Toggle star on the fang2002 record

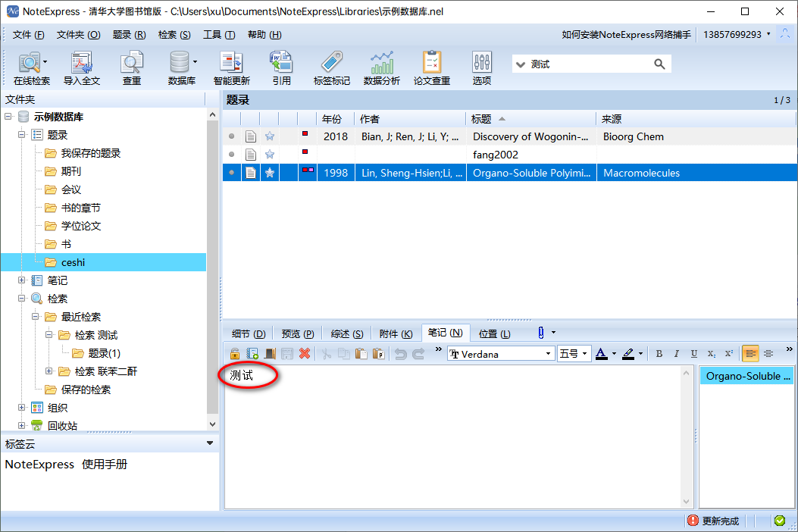270,155
